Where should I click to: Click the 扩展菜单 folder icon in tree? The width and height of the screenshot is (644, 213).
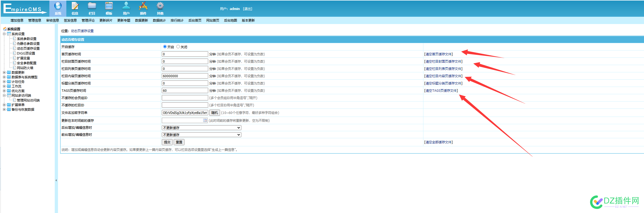[x=9, y=105]
